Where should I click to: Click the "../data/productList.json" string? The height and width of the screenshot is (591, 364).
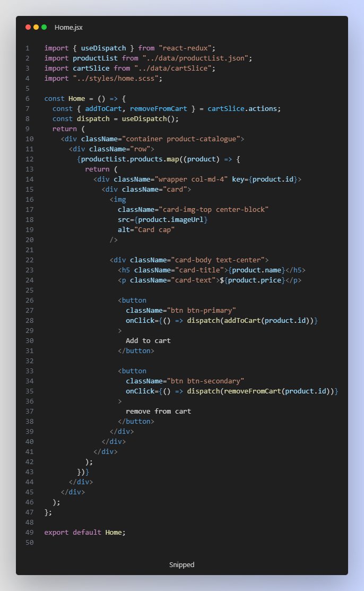pyautogui.click(x=195, y=58)
